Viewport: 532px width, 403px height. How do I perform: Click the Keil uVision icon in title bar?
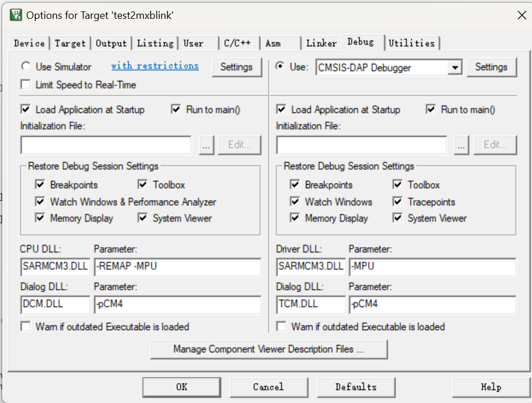coord(15,15)
